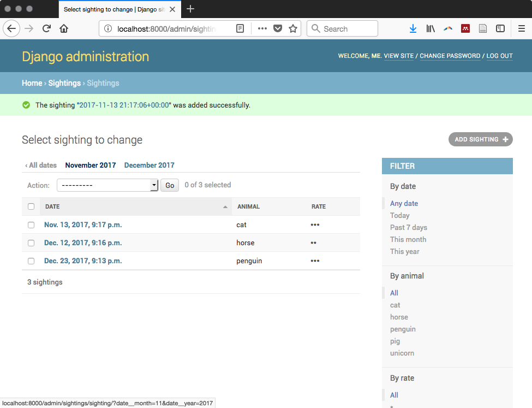Sort by the DATE column header
This screenshot has height=408, width=532.
tap(53, 206)
